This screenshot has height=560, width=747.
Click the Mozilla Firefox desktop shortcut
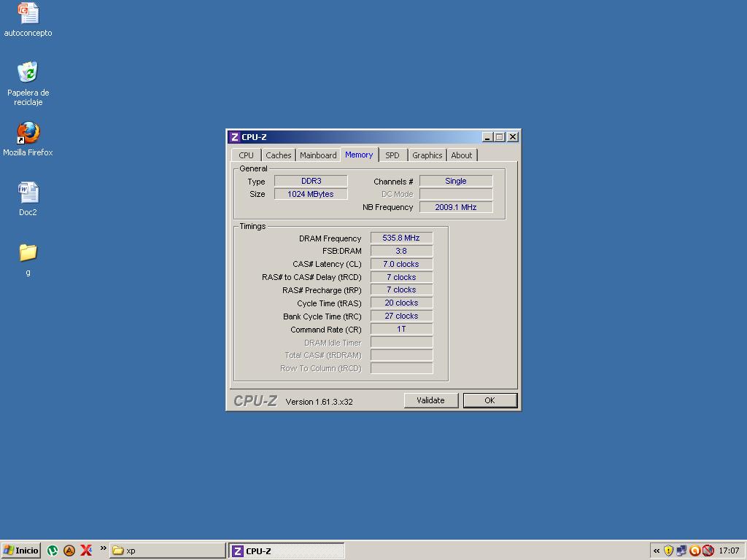tap(28, 133)
